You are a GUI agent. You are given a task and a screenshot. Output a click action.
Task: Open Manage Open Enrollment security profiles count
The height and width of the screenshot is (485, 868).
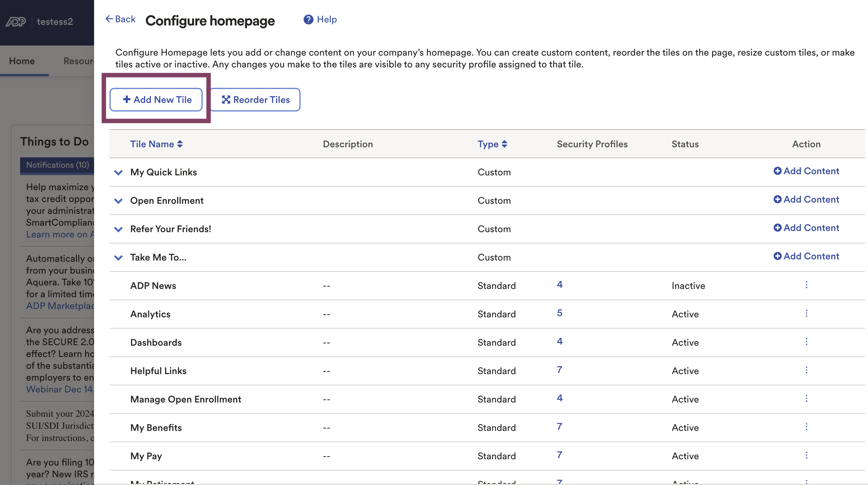point(559,398)
